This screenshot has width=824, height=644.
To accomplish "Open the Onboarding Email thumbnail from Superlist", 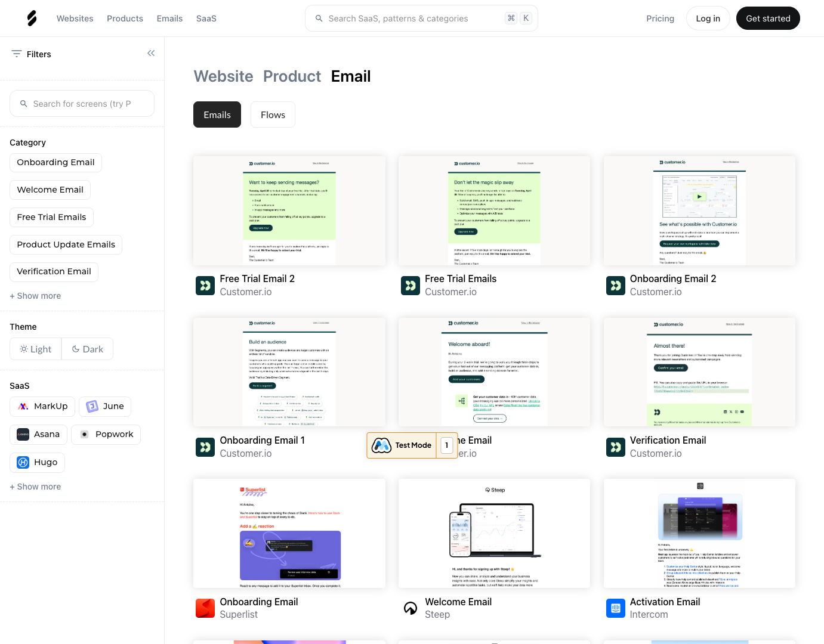I will [289, 533].
